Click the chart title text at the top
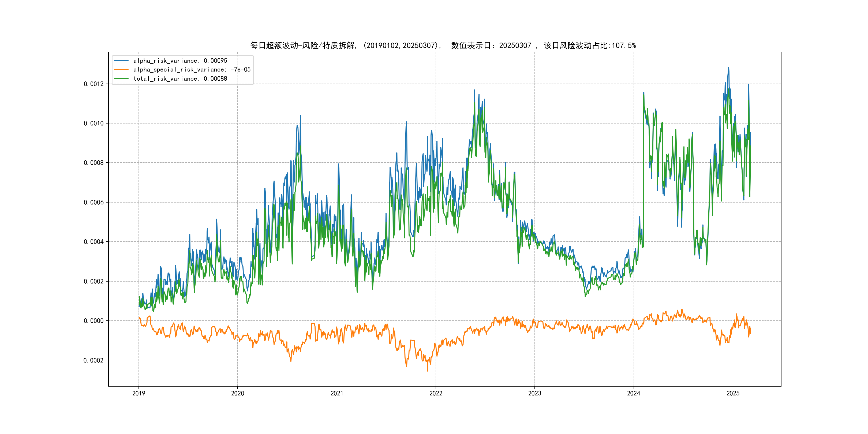 point(443,46)
